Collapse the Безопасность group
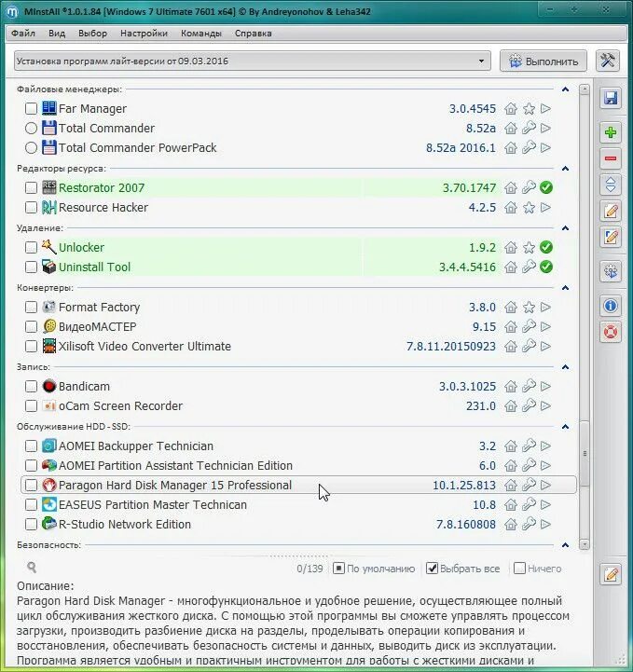 tap(565, 545)
